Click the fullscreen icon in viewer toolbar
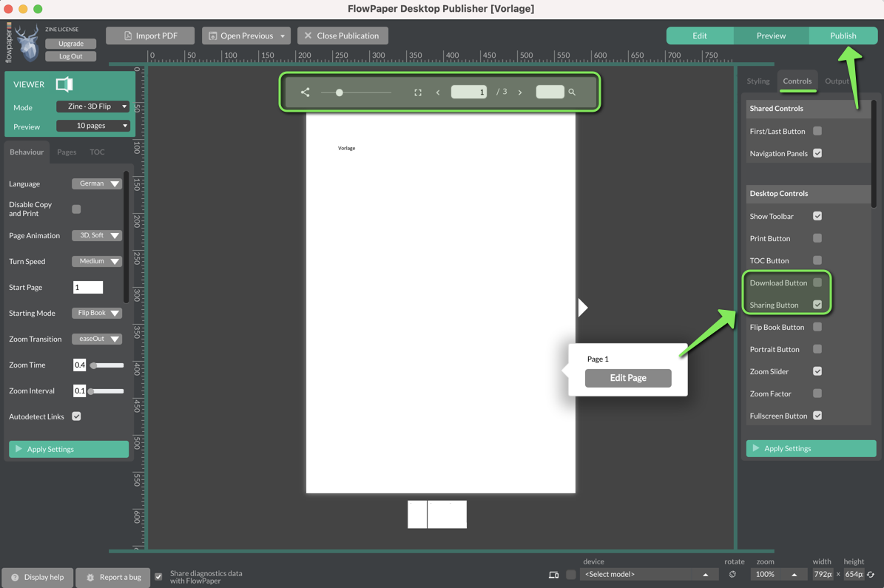 tap(418, 92)
